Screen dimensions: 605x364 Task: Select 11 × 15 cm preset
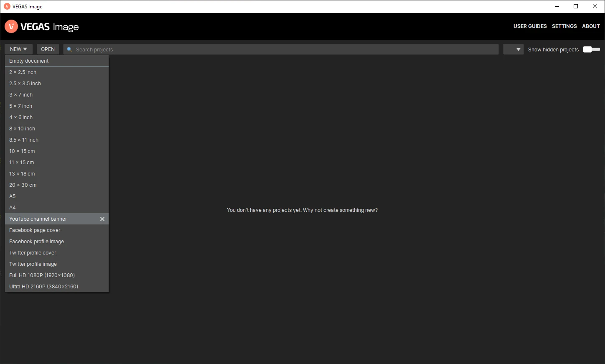click(57, 163)
